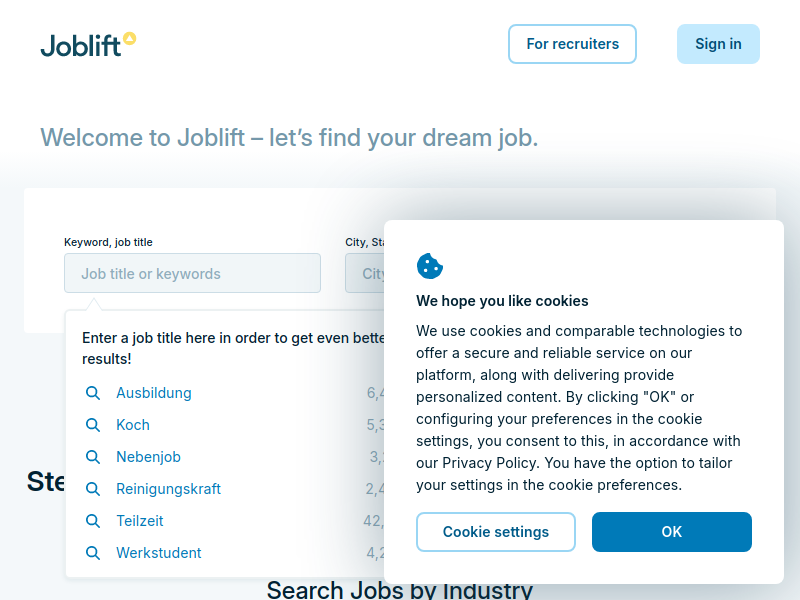Open Cookie settings
800x600 pixels.
coord(495,532)
